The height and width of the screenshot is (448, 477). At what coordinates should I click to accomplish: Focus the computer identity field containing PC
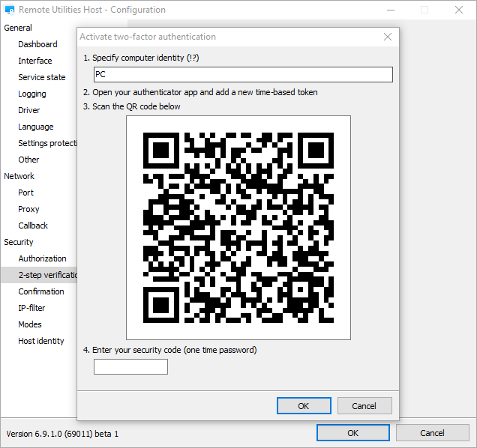click(x=243, y=74)
